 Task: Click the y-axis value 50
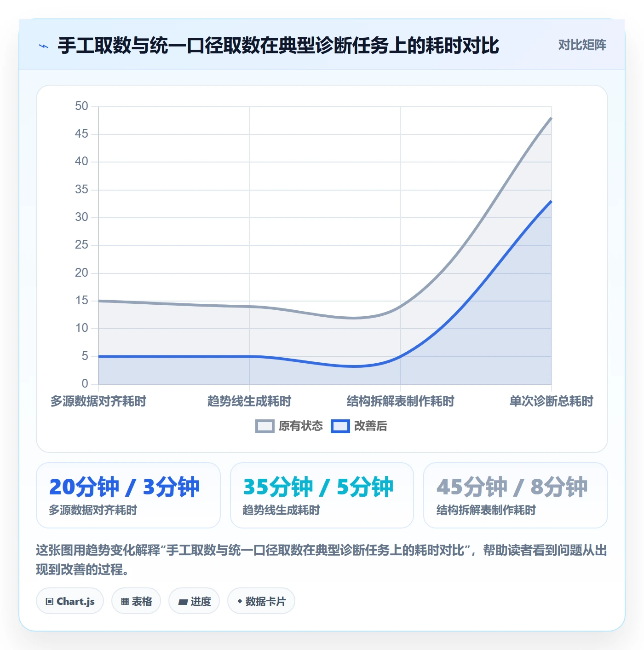pos(81,106)
